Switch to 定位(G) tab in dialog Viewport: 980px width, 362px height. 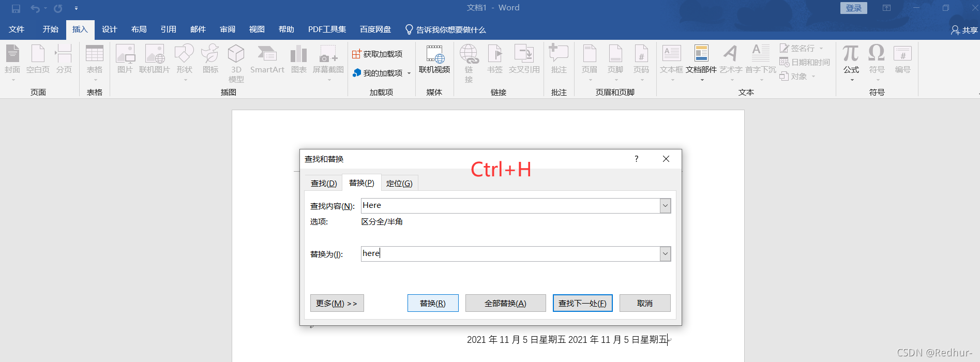pos(399,184)
